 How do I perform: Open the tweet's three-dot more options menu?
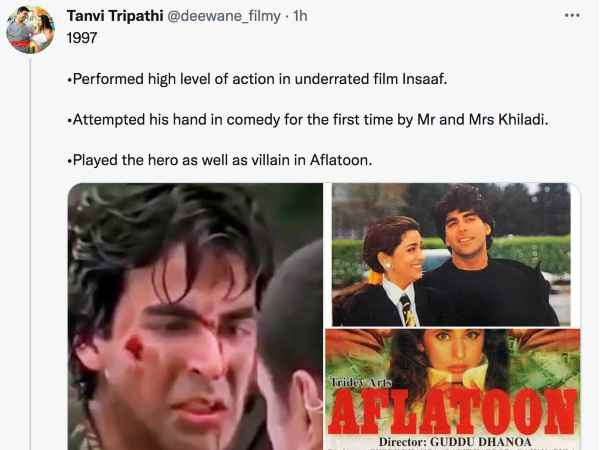tap(572, 16)
